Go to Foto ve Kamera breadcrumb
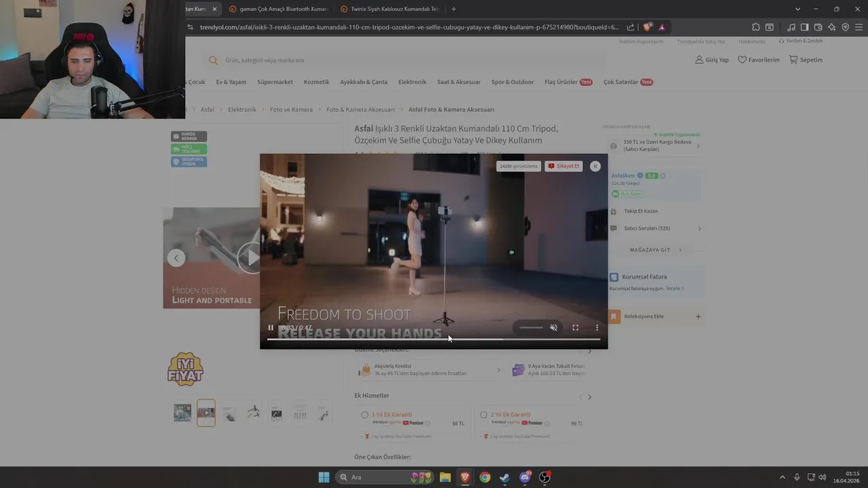 [291, 109]
